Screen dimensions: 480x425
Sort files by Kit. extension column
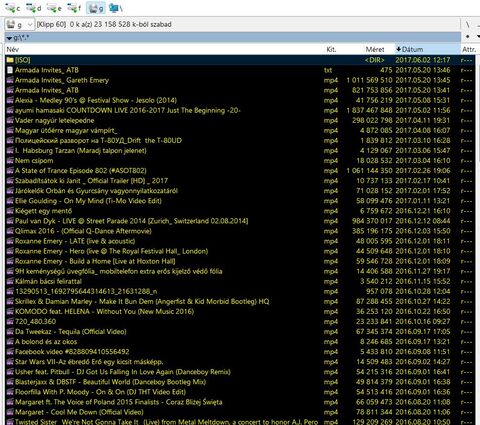(331, 49)
